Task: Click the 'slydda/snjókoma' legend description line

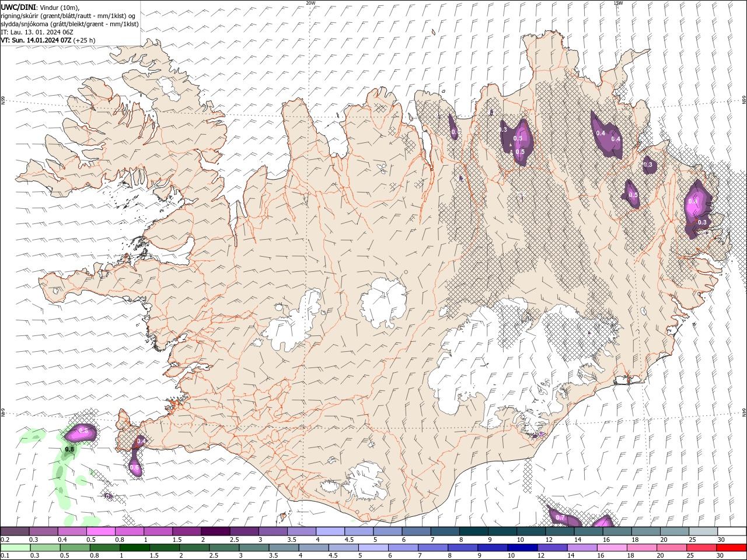Action: point(69,24)
